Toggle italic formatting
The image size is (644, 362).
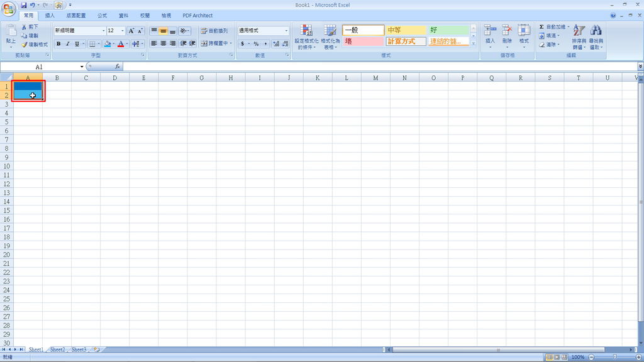tap(67, 44)
